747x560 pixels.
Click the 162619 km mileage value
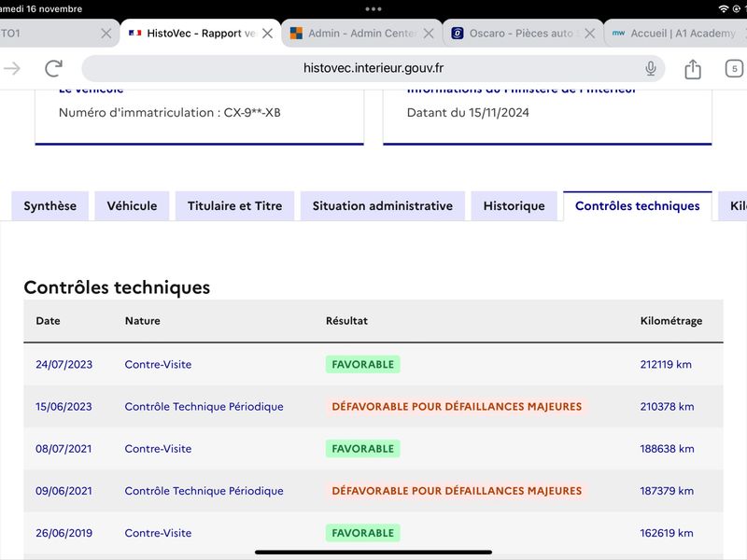(x=667, y=533)
